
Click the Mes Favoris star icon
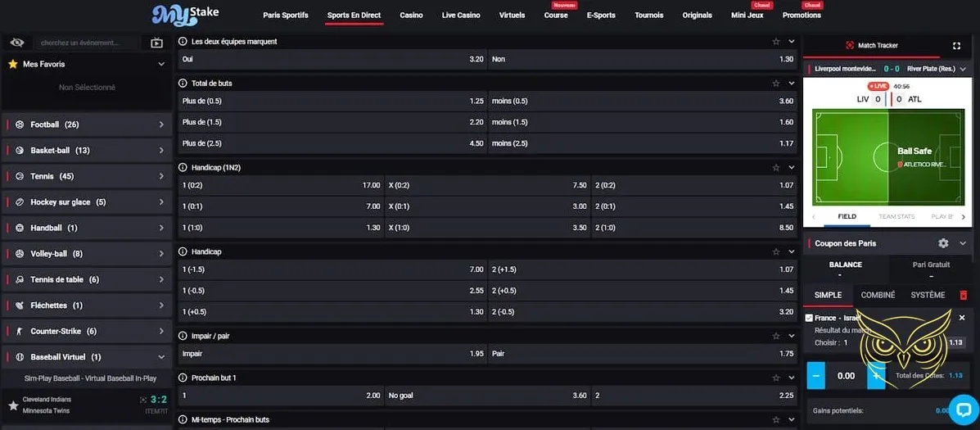point(12,64)
